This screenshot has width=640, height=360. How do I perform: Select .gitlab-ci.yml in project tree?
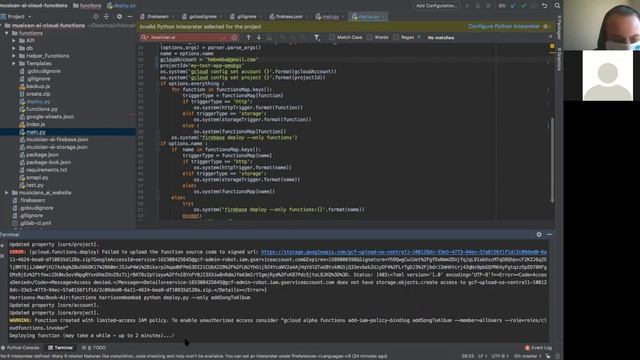35,223
